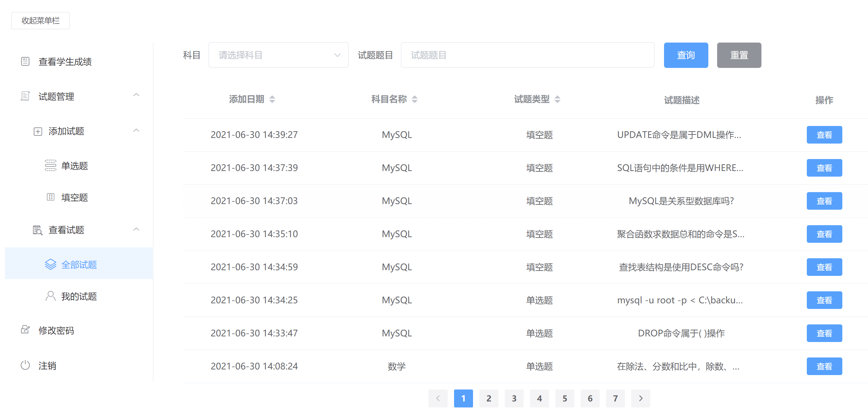Go to the previous page arrow
The height and width of the screenshot is (418, 868).
pyautogui.click(x=438, y=398)
